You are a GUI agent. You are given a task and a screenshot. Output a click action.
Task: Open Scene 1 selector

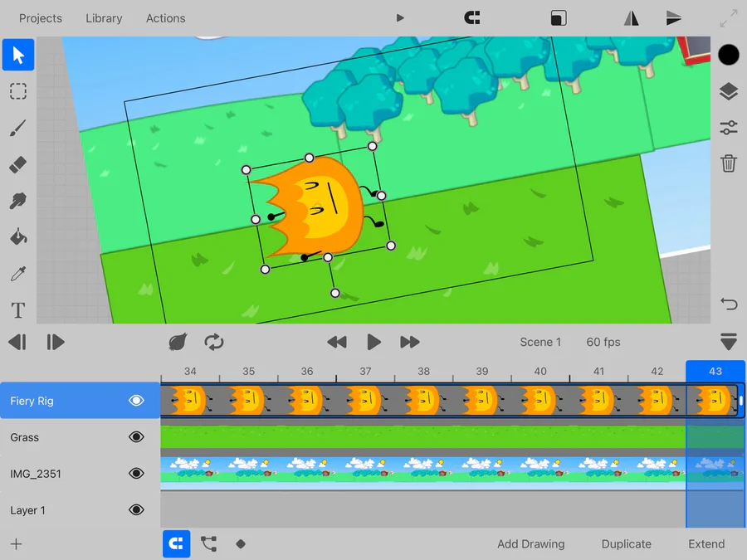tap(540, 342)
